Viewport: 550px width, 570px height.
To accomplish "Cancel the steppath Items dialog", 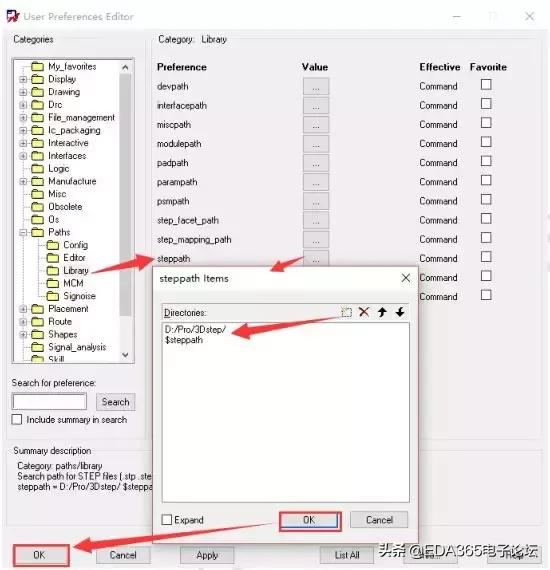I will tap(379, 520).
